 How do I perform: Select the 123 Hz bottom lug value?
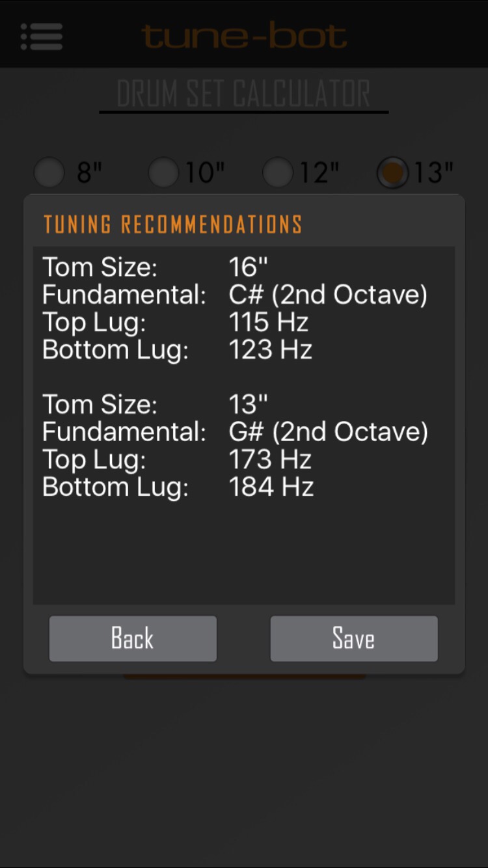point(270,349)
